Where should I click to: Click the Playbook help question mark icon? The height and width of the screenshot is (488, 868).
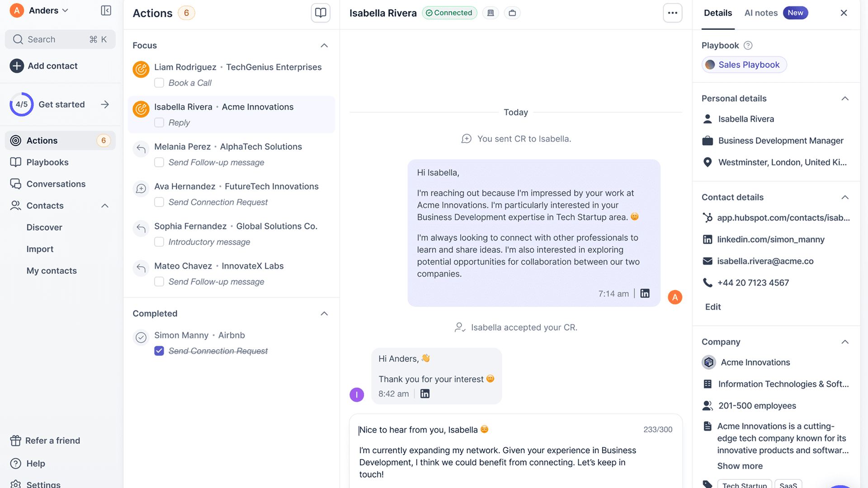pyautogui.click(x=748, y=45)
